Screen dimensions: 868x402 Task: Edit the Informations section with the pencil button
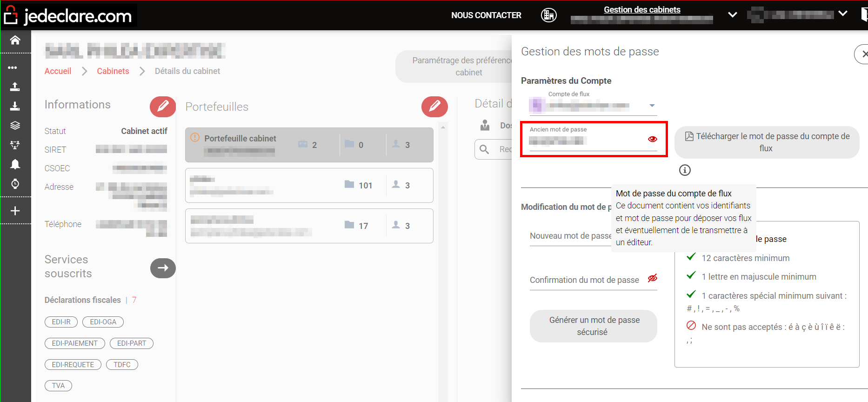point(163,107)
